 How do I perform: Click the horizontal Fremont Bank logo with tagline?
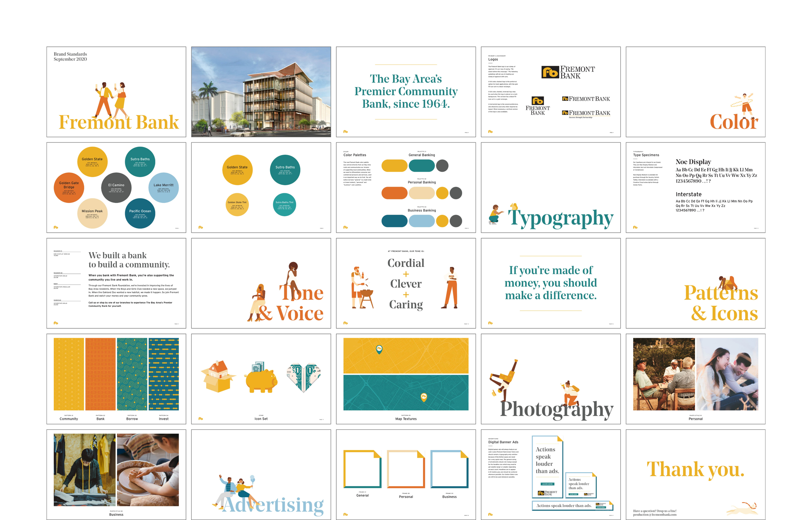(586, 114)
